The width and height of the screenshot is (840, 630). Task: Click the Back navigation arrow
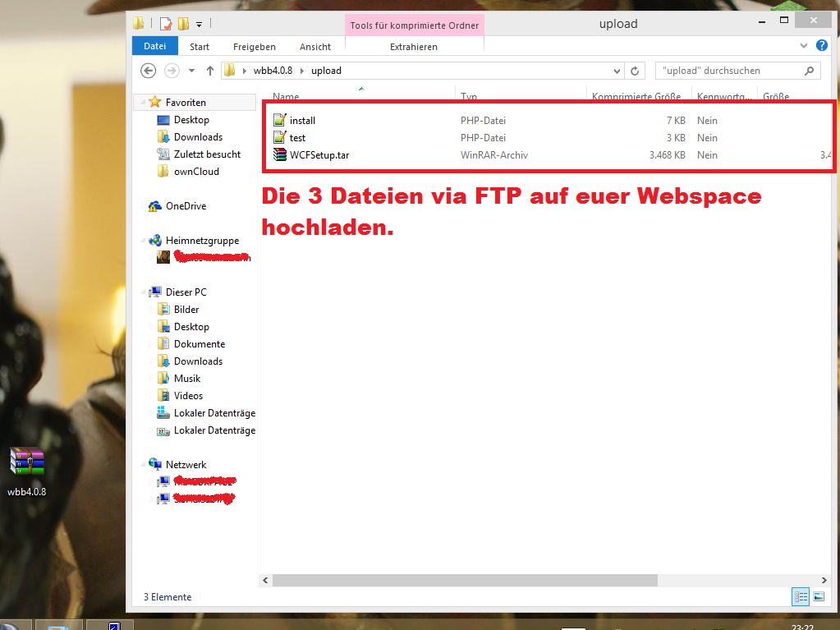coord(149,71)
